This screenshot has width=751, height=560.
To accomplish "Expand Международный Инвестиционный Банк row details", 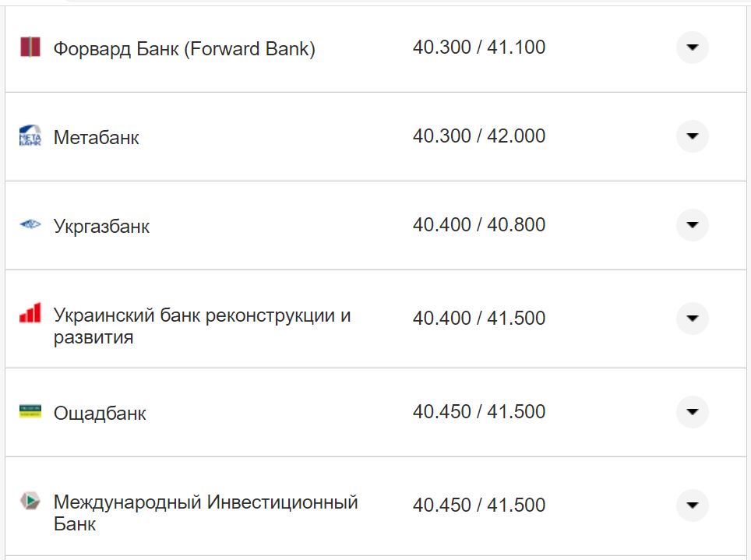I will pyautogui.click(x=692, y=505).
